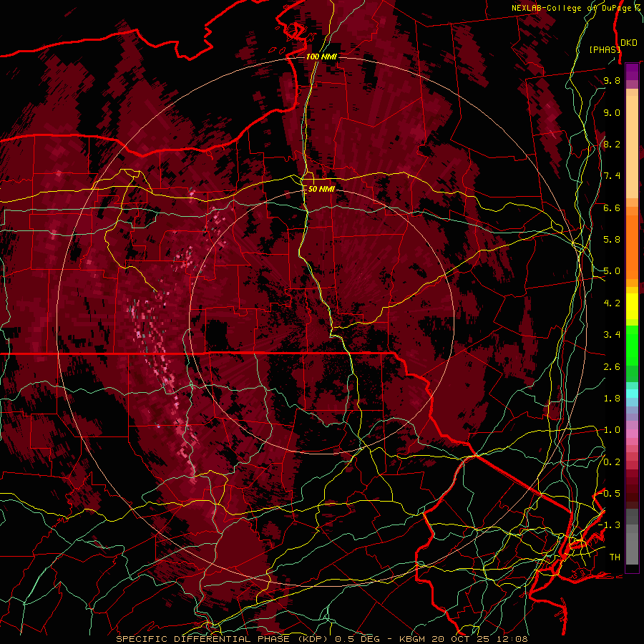The height and width of the screenshot is (644, 644).
Task: Click the [PHAS] units label
Action: click(604, 50)
